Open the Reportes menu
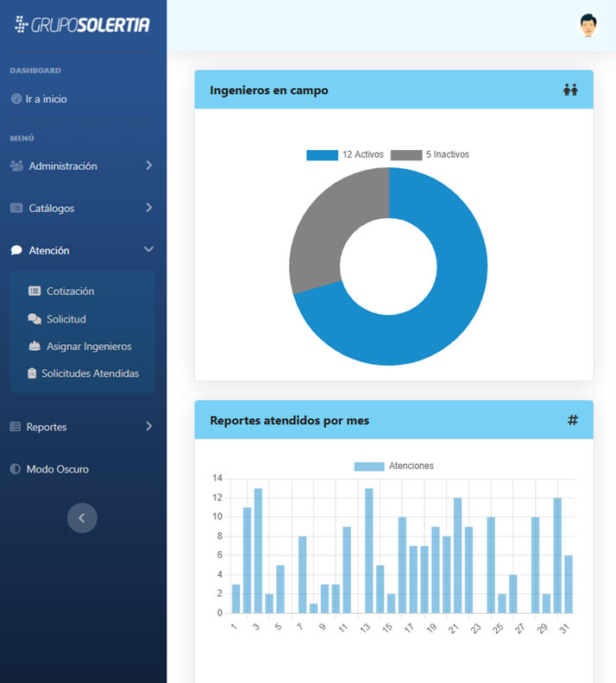This screenshot has width=616, height=683. 47,427
